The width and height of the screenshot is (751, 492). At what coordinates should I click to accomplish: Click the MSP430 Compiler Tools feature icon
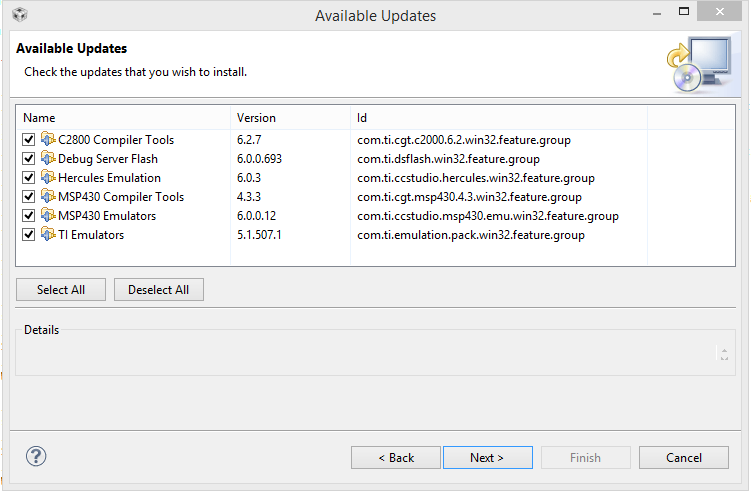tap(48, 196)
